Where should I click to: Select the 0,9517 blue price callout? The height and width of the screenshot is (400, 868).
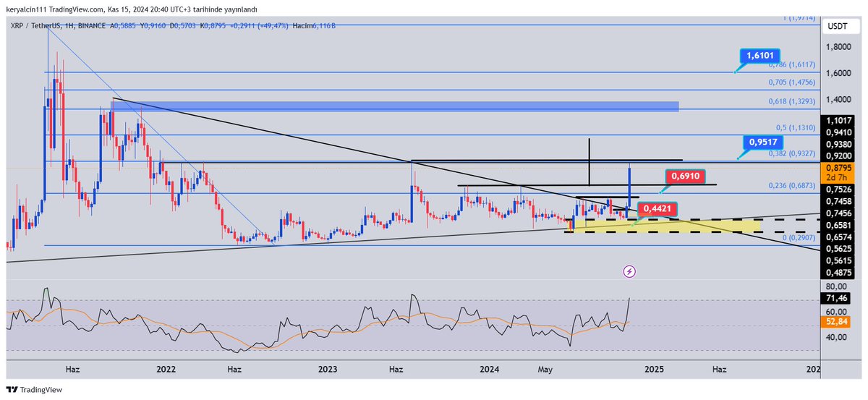click(762, 142)
